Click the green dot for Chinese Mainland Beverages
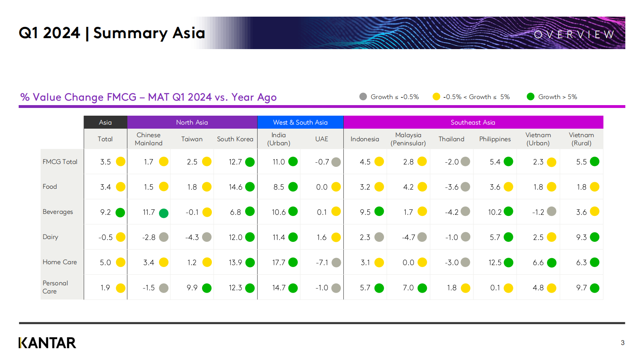Image resolution: width=644 pixels, height=362 pixels. pos(164,213)
